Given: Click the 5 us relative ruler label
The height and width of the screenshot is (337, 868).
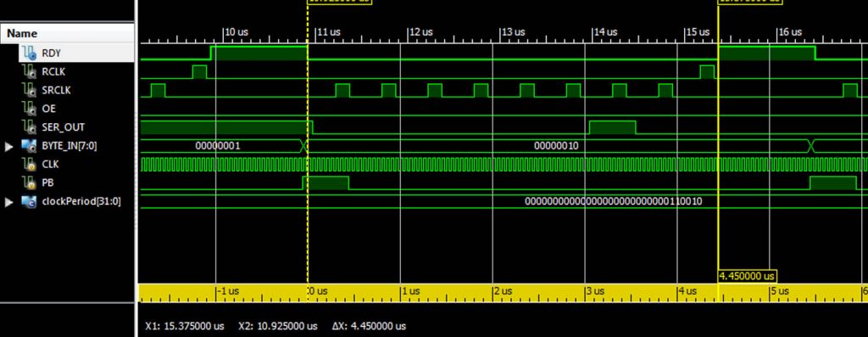Looking at the screenshot, I should click(781, 290).
